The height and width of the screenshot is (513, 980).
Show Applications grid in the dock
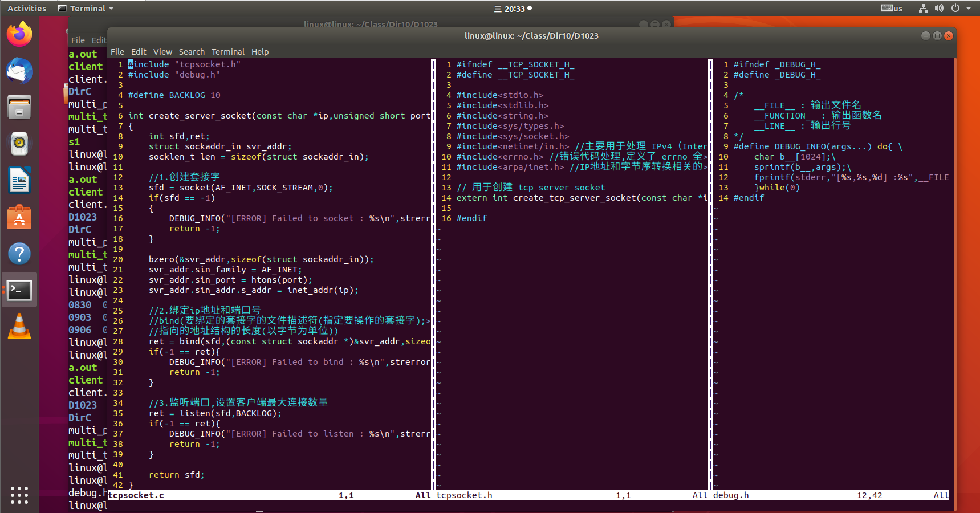coord(19,495)
